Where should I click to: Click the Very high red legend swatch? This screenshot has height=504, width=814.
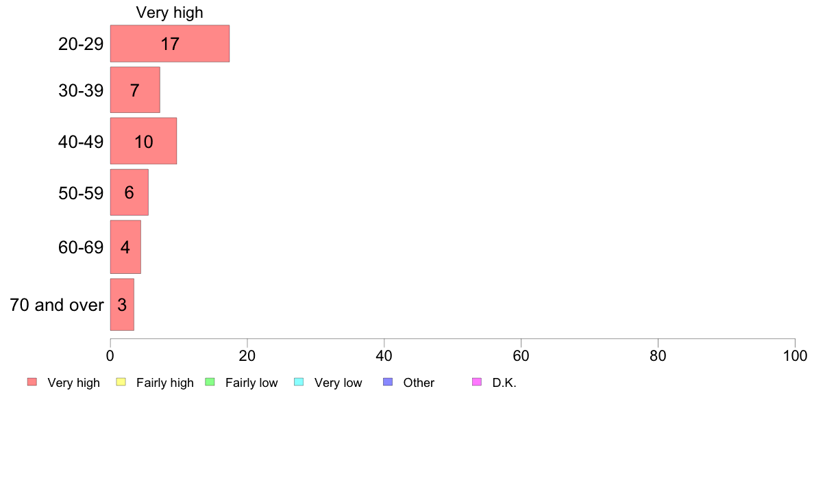[x=32, y=382]
